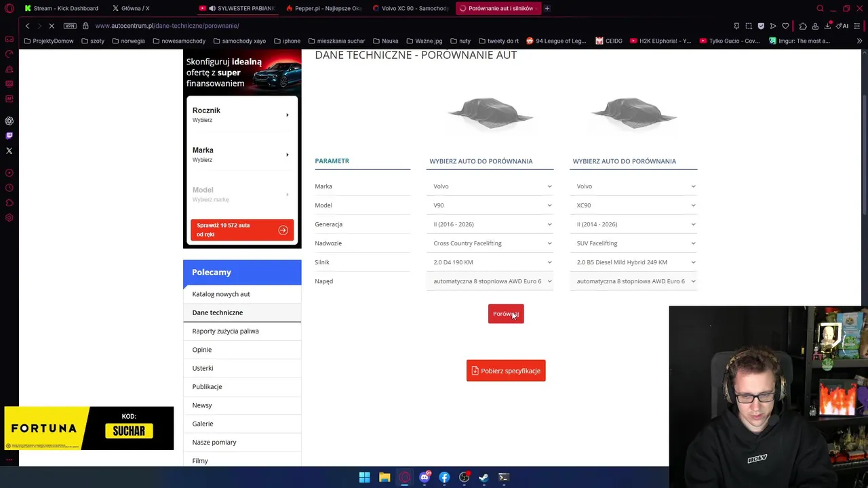
Task: Open second car drivetrain Euro 6 dropdown
Action: [x=633, y=281]
